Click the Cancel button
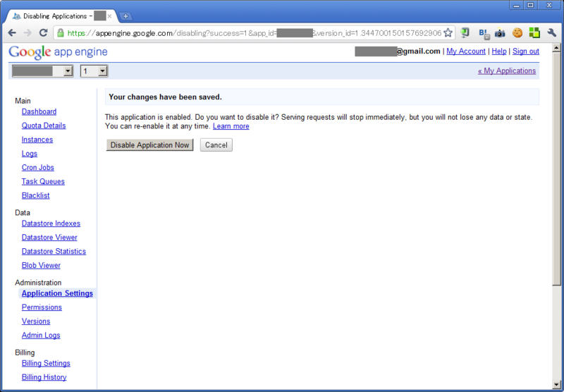Viewport: 564px width, 392px height. pos(216,145)
